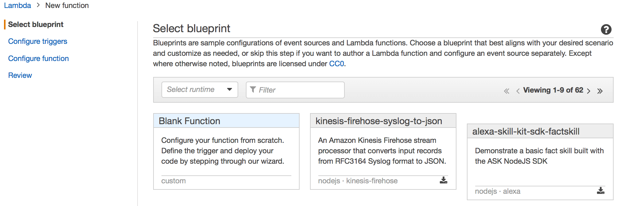Viewport: 644px width, 206px height.
Task: Go to Configure function step
Action: (38, 59)
